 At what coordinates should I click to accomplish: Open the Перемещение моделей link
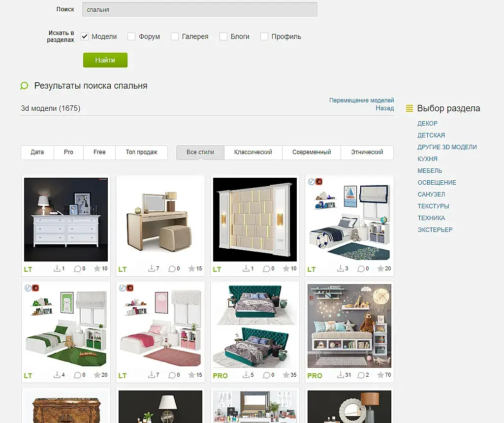click(x=361, y=100)
